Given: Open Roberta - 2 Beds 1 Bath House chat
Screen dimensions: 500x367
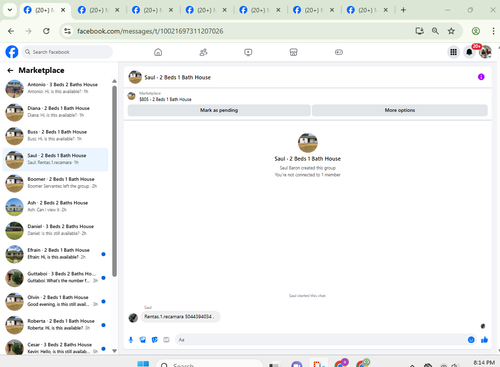Looking at the screenshot, I should pos(56,325).
